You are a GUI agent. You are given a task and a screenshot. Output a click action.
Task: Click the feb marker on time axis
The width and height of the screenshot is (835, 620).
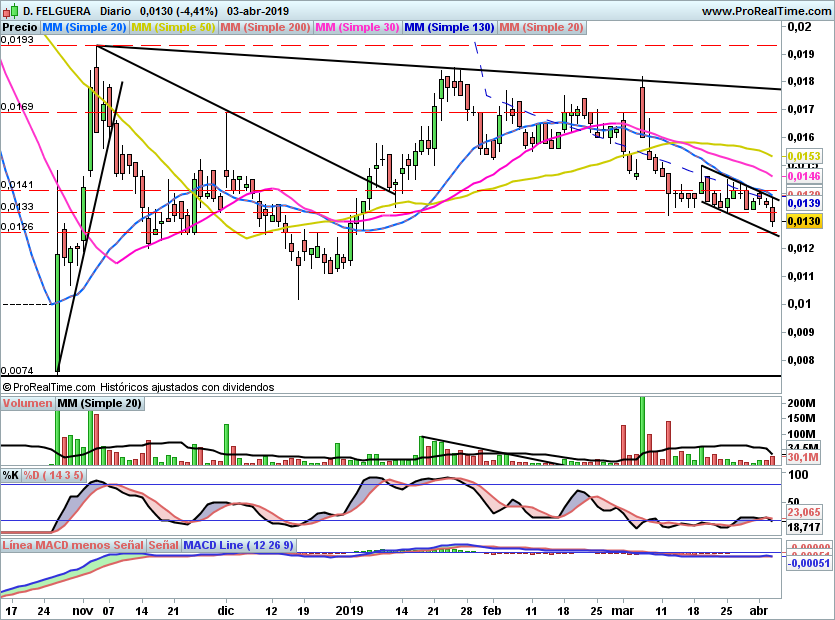tap(492, 610)
